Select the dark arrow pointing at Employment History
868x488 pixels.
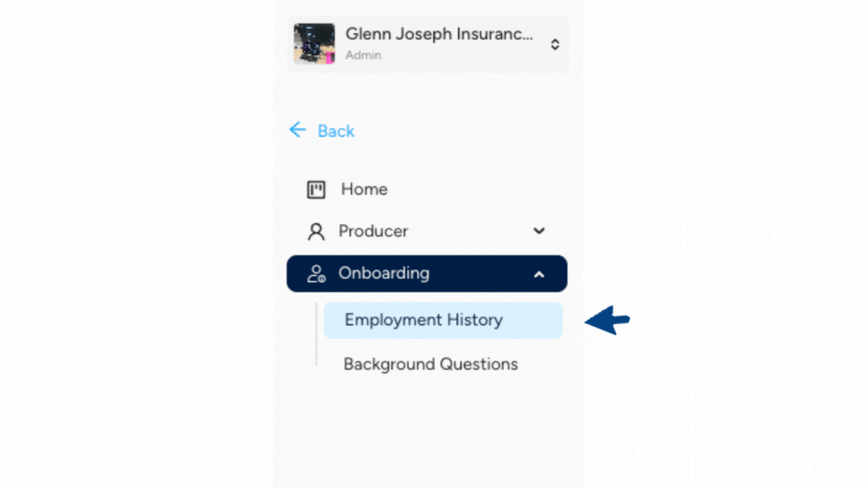pos(605,319)
